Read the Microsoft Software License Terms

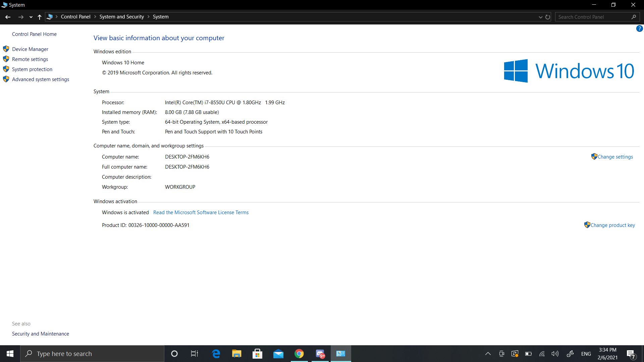pyautogui.click(x=201, y=213)
